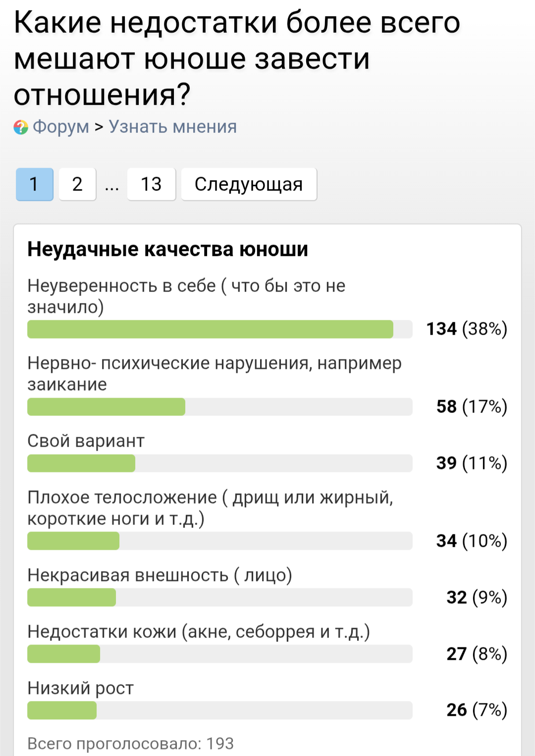Open the Узнать мнения section link
The width and height of the screenshot is (535, 756).
(172, 127)
